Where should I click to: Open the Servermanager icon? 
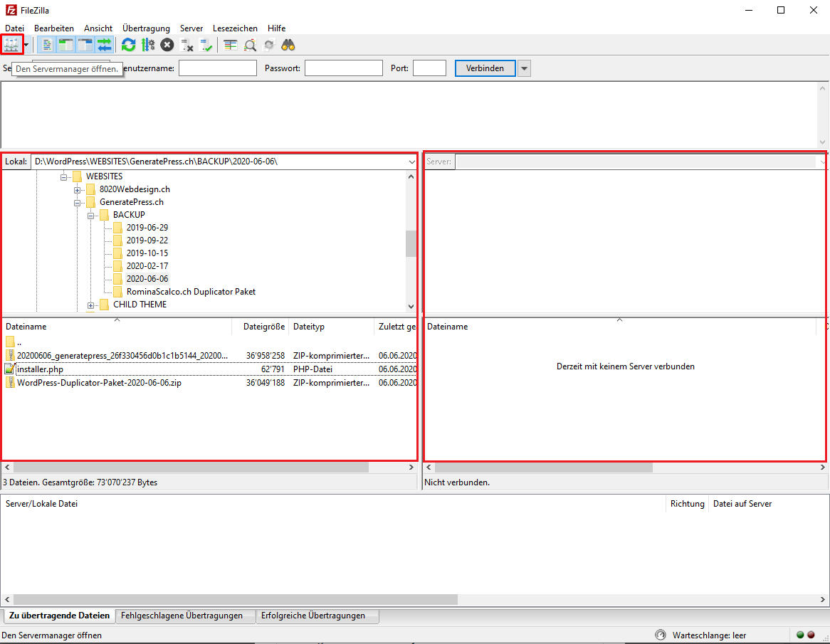[11, 45]
